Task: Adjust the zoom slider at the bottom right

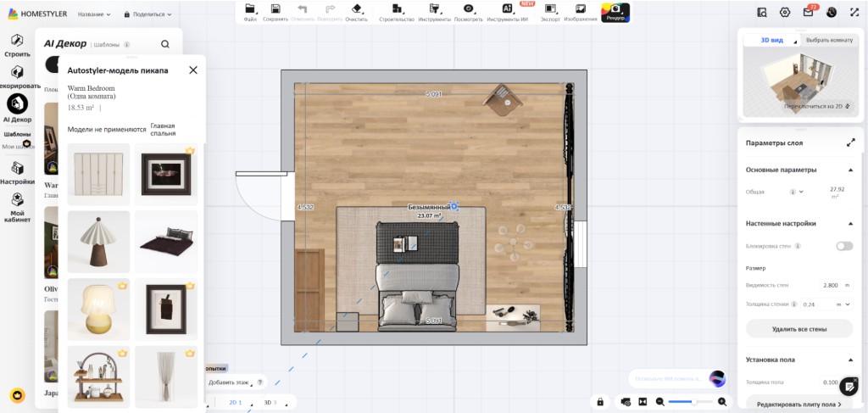Action: pos(692,402)
